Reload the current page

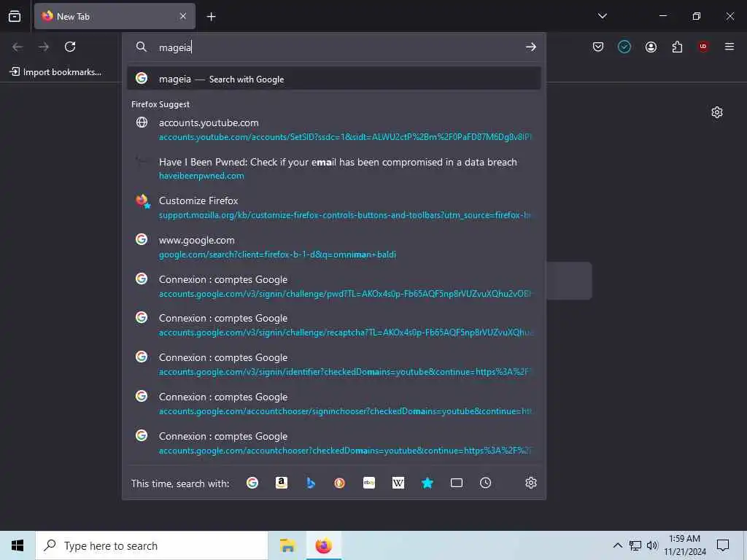(70, 47)
